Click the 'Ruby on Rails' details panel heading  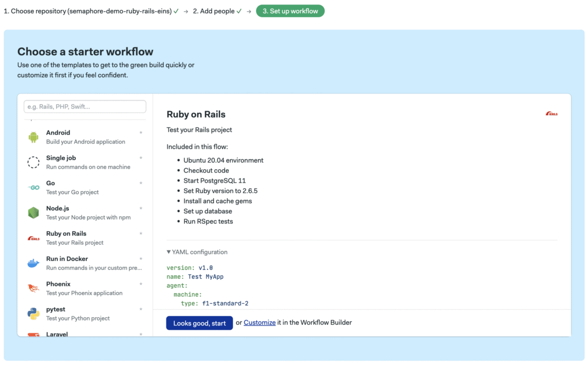point(196,114)
